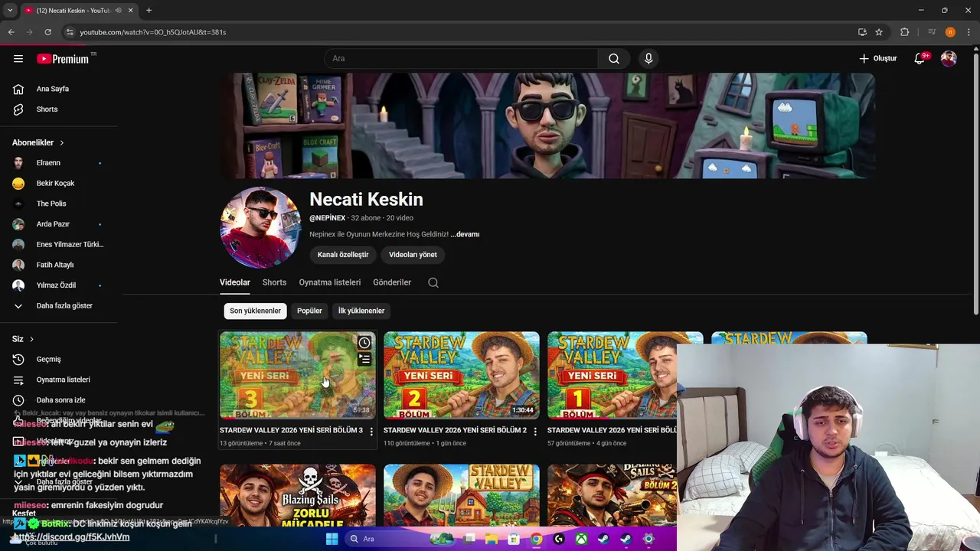This screenshot has width=980, height=551.
Task: Open Windows Settings gear in taskbar
Action: (x=648, y=539)
